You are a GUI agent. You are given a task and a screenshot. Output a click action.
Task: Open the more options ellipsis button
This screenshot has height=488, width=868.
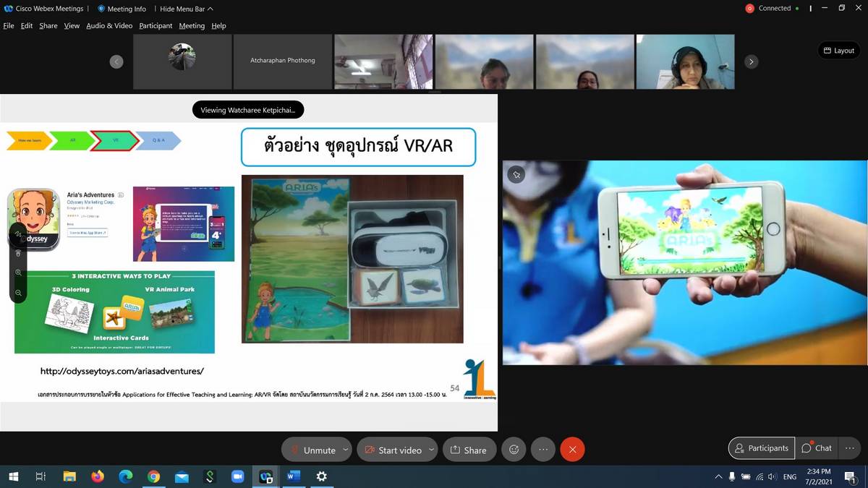click(x=543, y=450)
